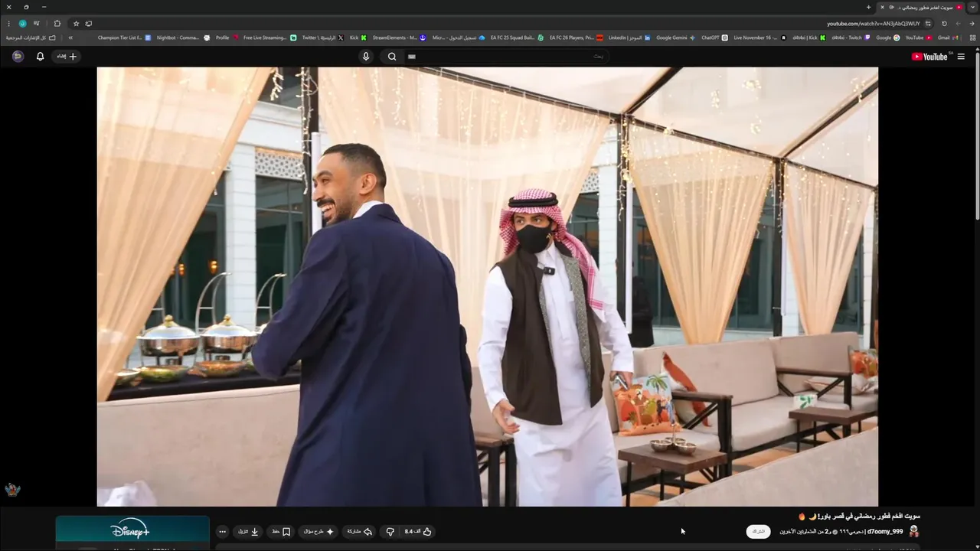
Task: Close the current YouTube tab
Action: 882,7
